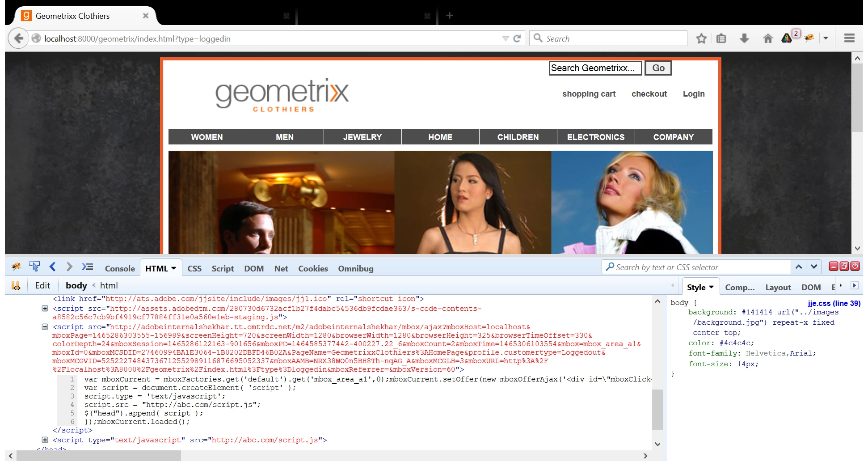Click the #4c4c4c color value
The height and width of the screenshot is (466, 868).
[x=734, y=343]
